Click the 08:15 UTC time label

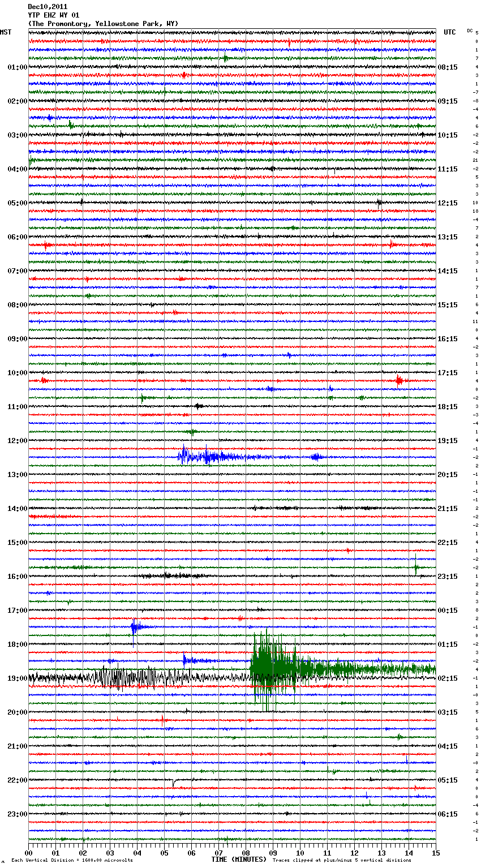pyautogui.click(x=448, y=67)
